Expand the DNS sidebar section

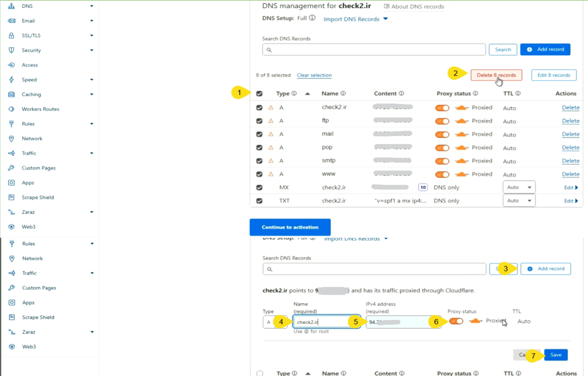92,6
